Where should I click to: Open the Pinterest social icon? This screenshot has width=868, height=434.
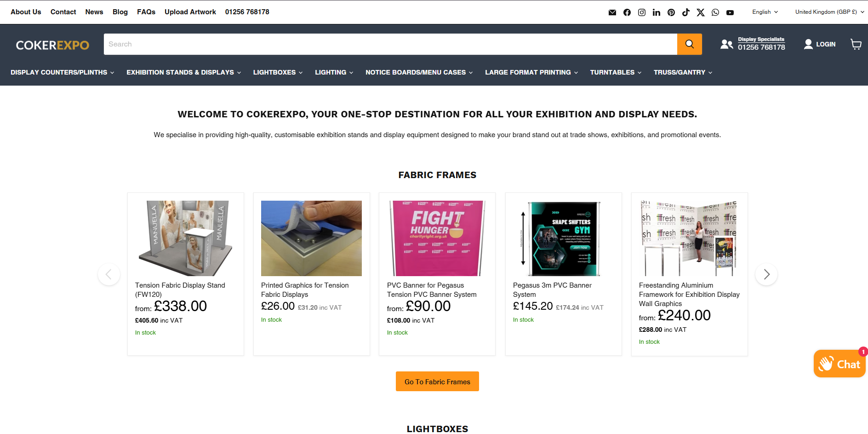[x=671, y=12]
